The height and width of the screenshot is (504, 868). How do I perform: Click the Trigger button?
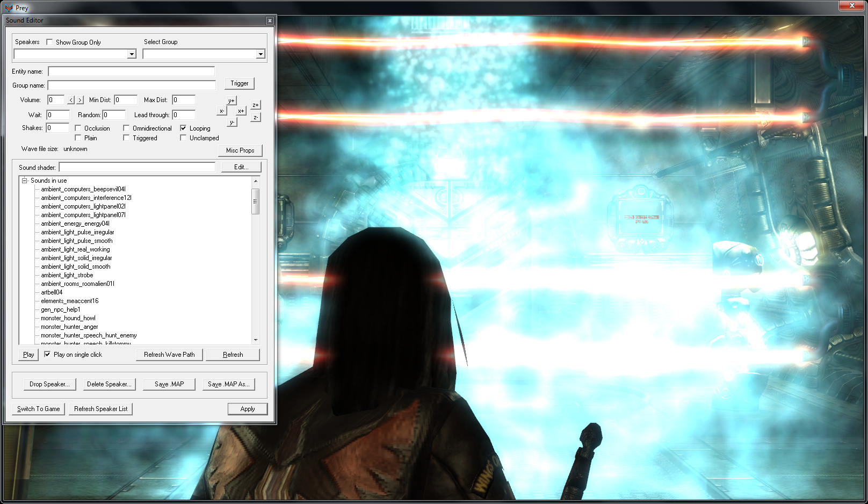tap(240, 83)
